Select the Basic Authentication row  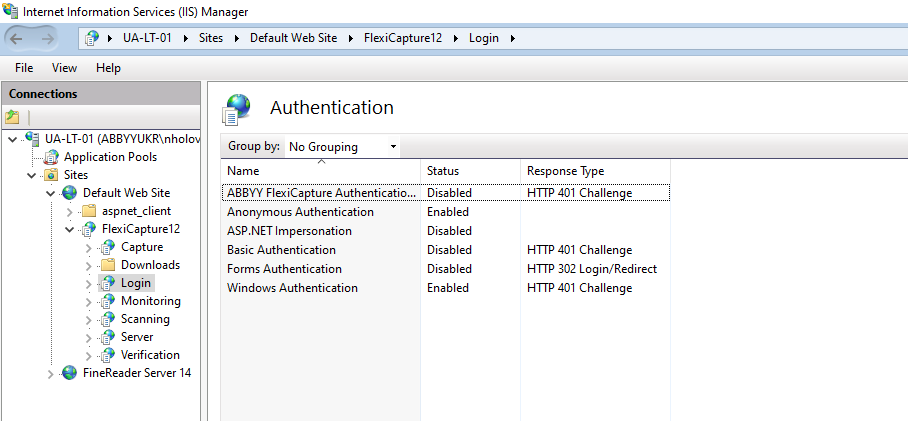446,250
